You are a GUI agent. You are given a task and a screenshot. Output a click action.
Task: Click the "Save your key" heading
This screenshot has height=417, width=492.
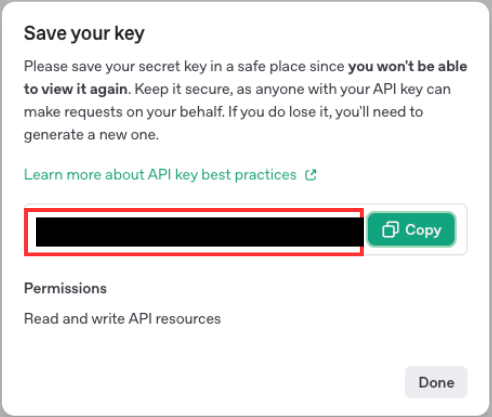coord(84,33)
